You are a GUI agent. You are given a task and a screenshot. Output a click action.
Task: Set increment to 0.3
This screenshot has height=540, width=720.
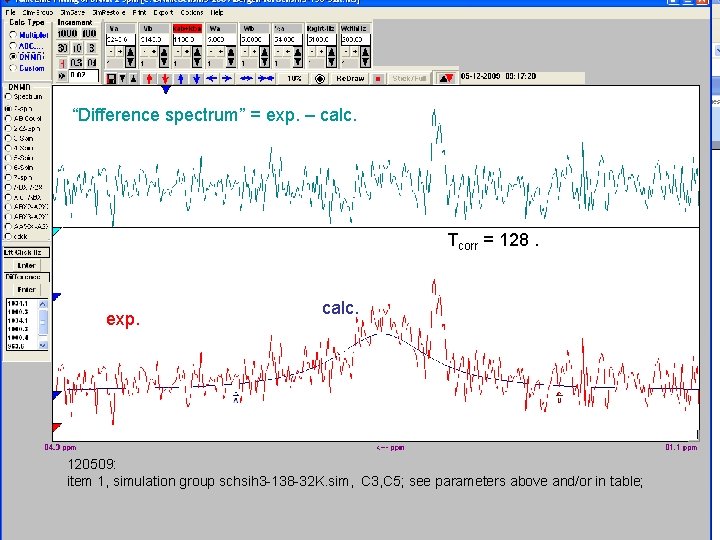pos(76,63)
